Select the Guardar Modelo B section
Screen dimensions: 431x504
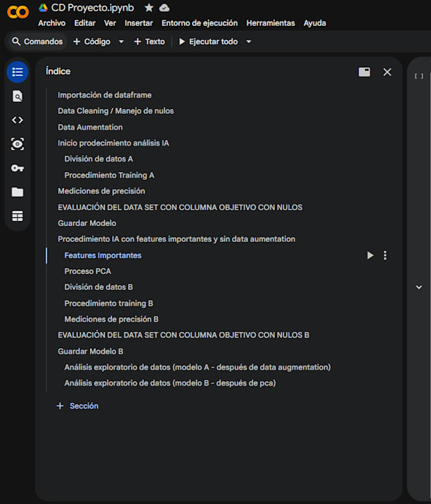pyautogui.click(x=91, y=351)
